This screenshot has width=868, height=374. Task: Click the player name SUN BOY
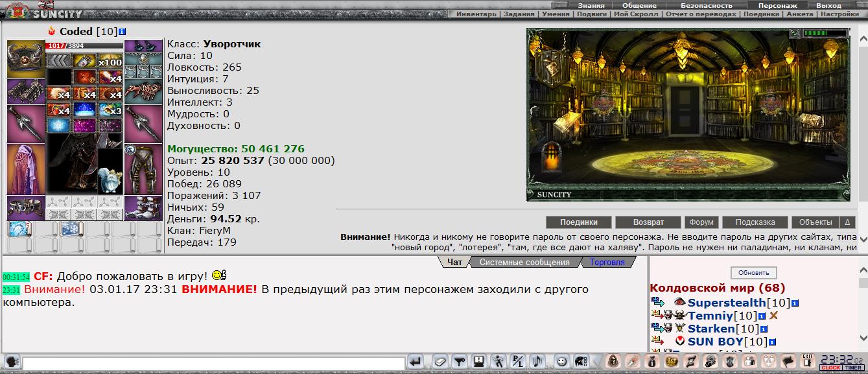(x=716, y=342)
